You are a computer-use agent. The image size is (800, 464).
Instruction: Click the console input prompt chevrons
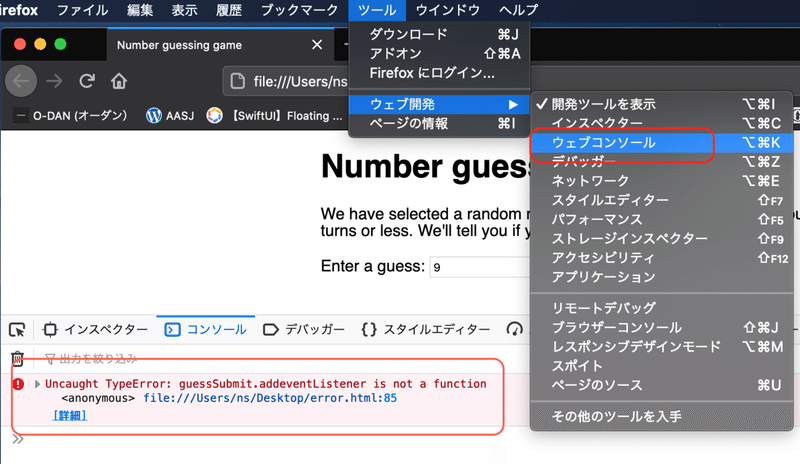coord(18,439)
